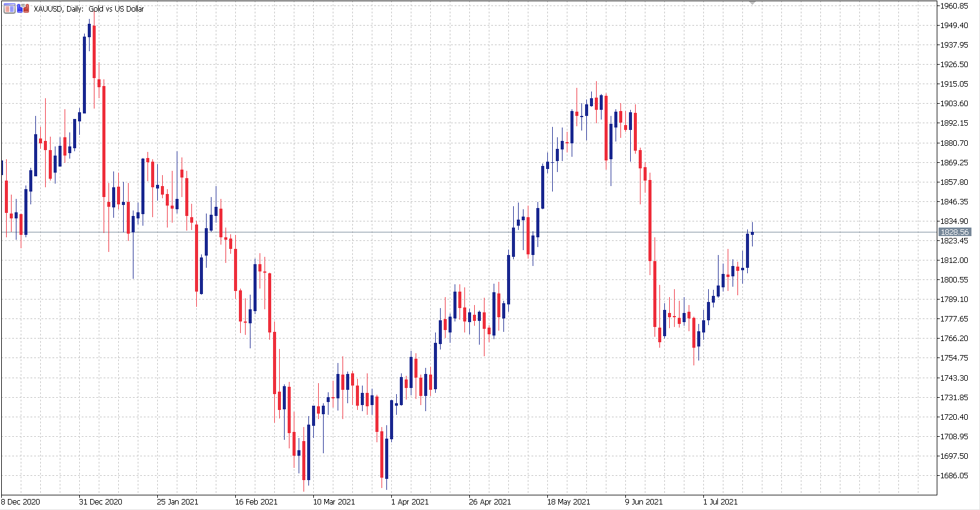Click the 26 Apr 2021 date label
The image size is (980, 510).
[490, 502]
